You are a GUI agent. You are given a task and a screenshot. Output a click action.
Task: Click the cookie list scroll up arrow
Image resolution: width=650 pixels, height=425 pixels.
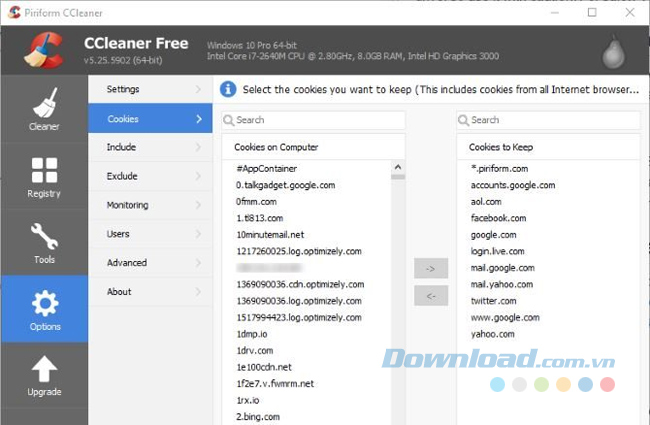pyautogui.click(x=398, y=167)
